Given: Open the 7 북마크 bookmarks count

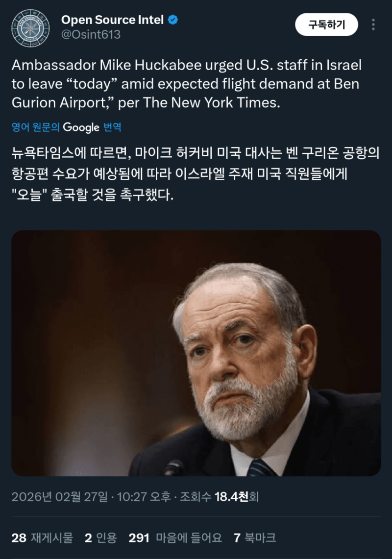Looking at the screenshot, I should coord(255,537).
